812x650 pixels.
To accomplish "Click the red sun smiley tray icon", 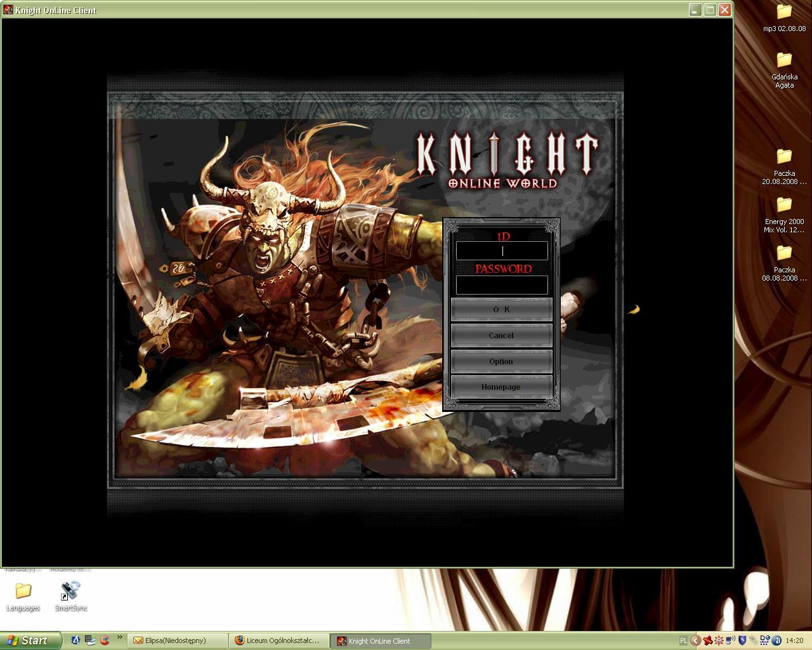I will (x=719, y=640).
